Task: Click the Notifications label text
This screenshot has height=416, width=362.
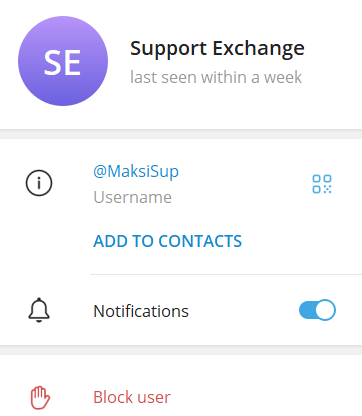Action: click(x=141, y=311)
